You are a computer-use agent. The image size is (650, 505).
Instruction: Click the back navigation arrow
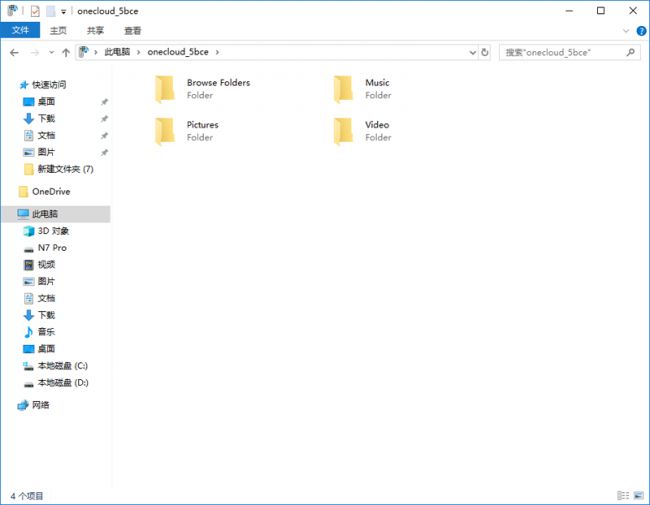[14, 52]
